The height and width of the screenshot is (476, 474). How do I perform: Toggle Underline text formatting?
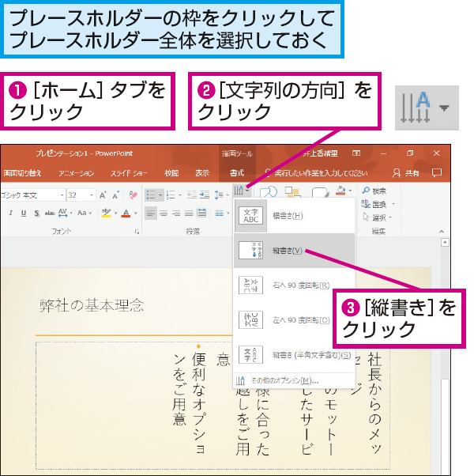tap(24, 213)
